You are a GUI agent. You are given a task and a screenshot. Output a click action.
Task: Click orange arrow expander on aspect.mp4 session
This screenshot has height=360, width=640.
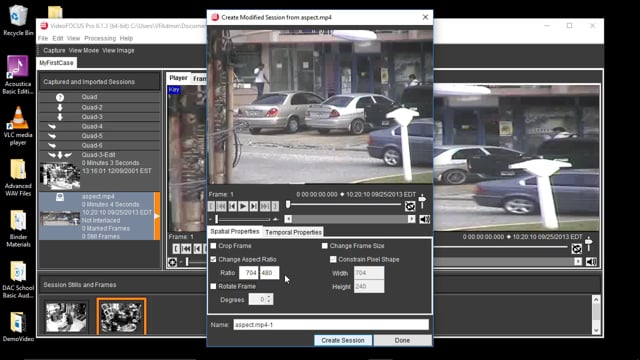(x=157, y=216)
